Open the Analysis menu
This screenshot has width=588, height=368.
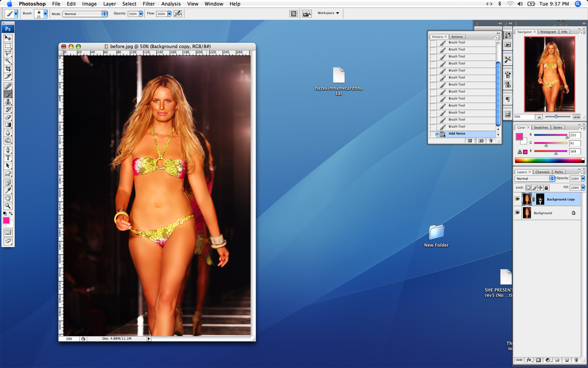pos(171,4)
